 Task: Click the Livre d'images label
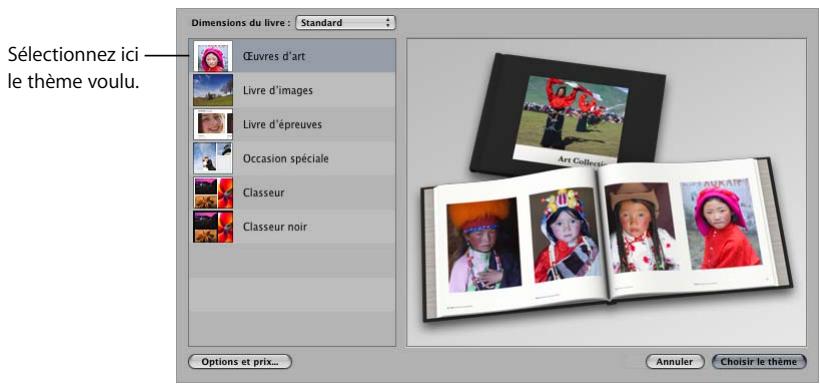[278, 91]
